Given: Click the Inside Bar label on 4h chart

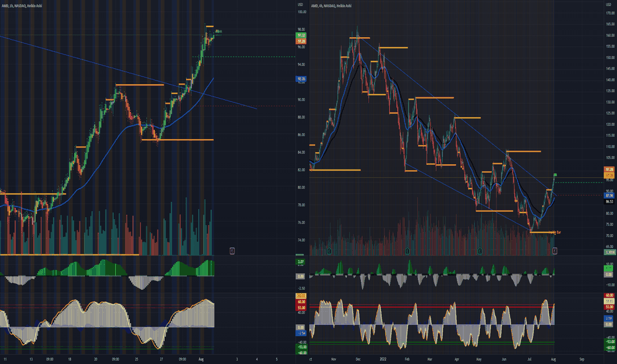Looking at the screenshot, I should (556, 232).
